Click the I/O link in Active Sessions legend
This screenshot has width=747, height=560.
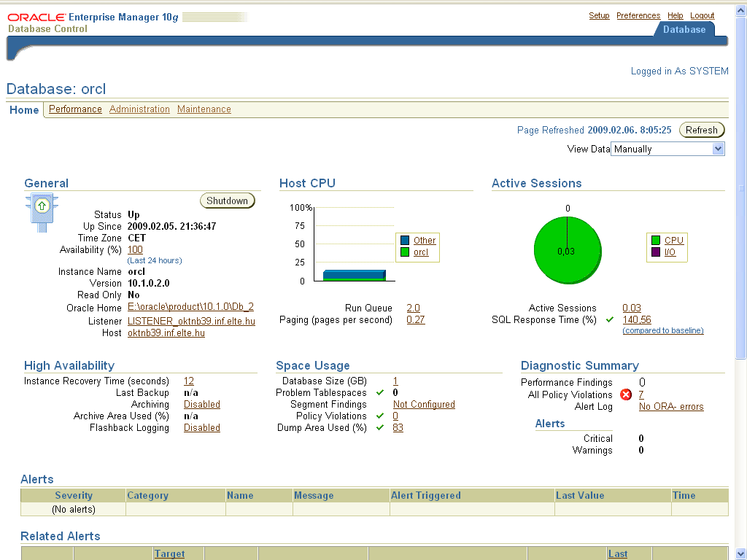pos(670,252)
